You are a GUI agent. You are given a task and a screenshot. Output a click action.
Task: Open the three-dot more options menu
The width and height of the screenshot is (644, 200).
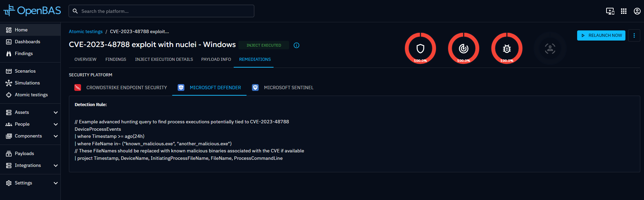(x=634, y=35)
